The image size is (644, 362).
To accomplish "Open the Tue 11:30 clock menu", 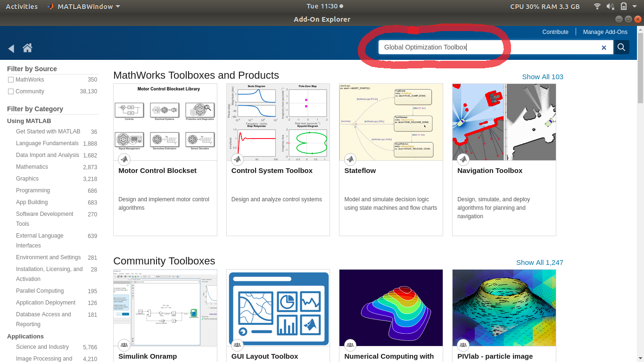I will tap(325, 6).
